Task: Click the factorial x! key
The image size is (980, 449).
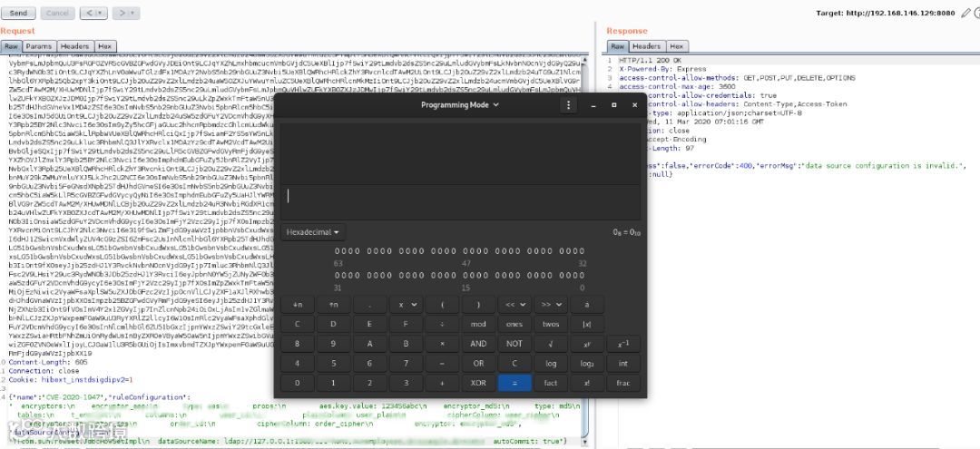Action: [x=586, y=383]
